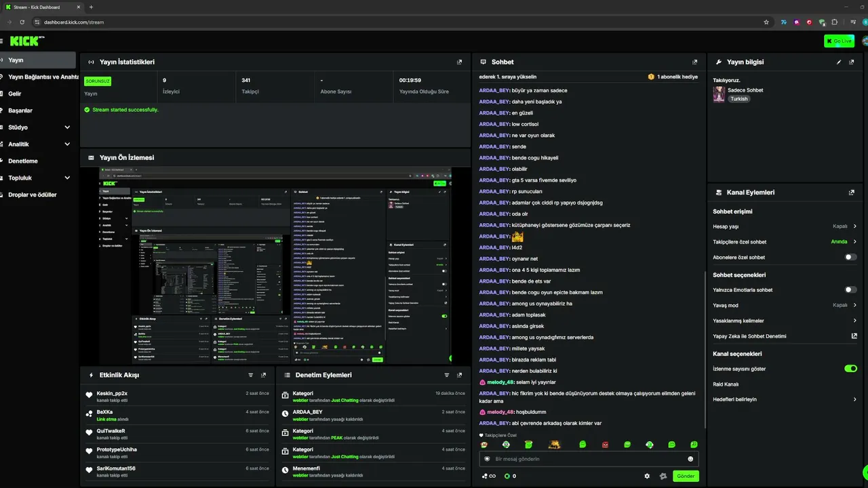Open Yavaş mod setting options
The image size is (868, 488).
click(785, 305)
